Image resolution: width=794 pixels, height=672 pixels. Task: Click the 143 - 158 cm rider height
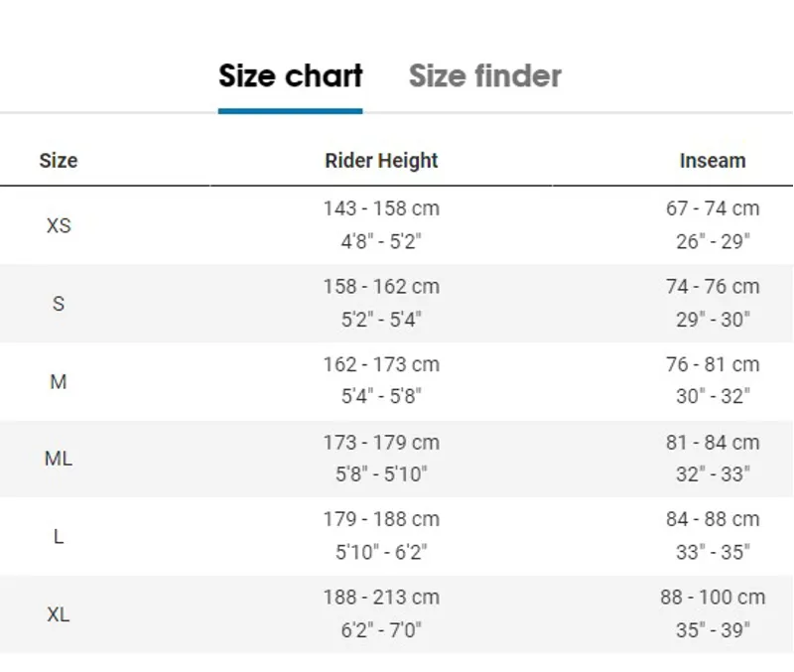(x=381, y=208)
